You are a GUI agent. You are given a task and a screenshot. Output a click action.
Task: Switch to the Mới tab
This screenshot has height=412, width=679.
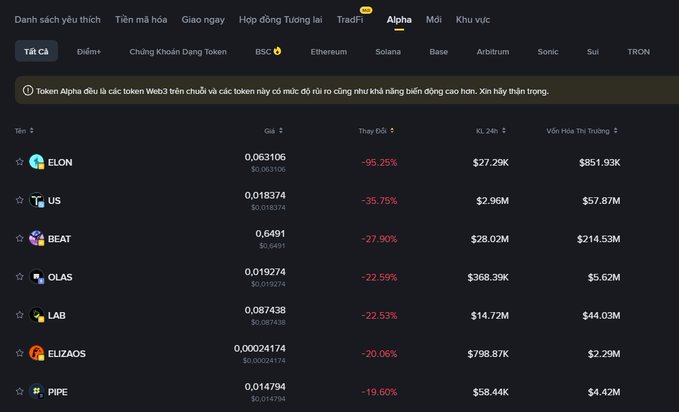(433, 19)
